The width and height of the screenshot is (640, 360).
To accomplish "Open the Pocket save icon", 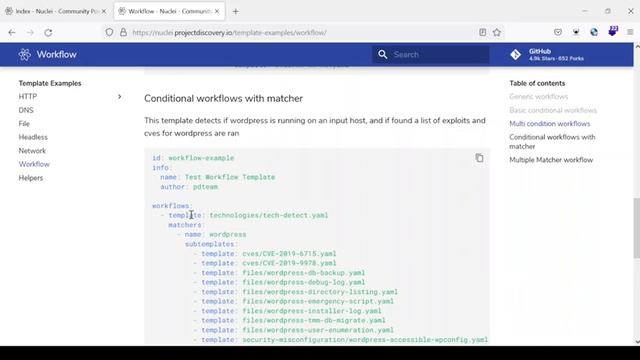I will pyautogui.click(x=558, y=32).
